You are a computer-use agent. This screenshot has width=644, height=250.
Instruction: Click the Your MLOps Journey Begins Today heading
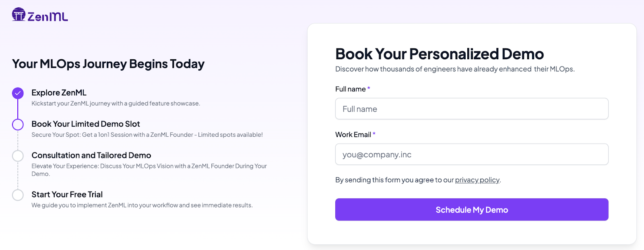tap(108, 64)
